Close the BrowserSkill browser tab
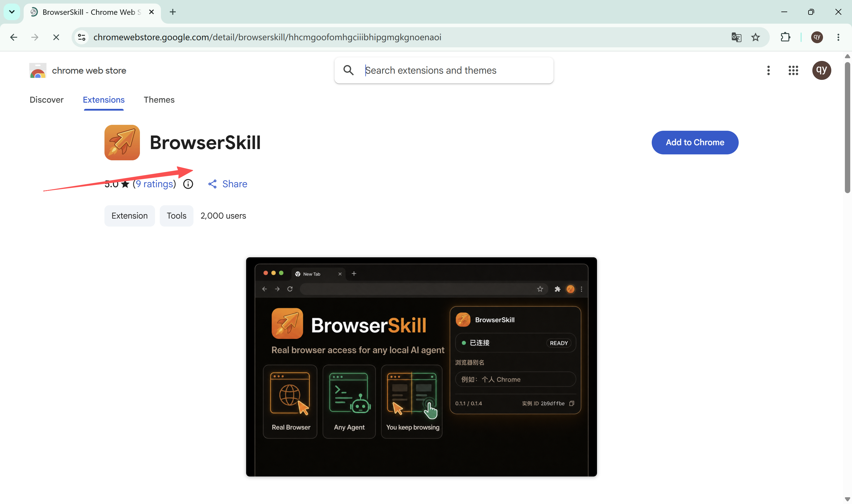Viewport: 852px width, 504px height. point(151,12)
